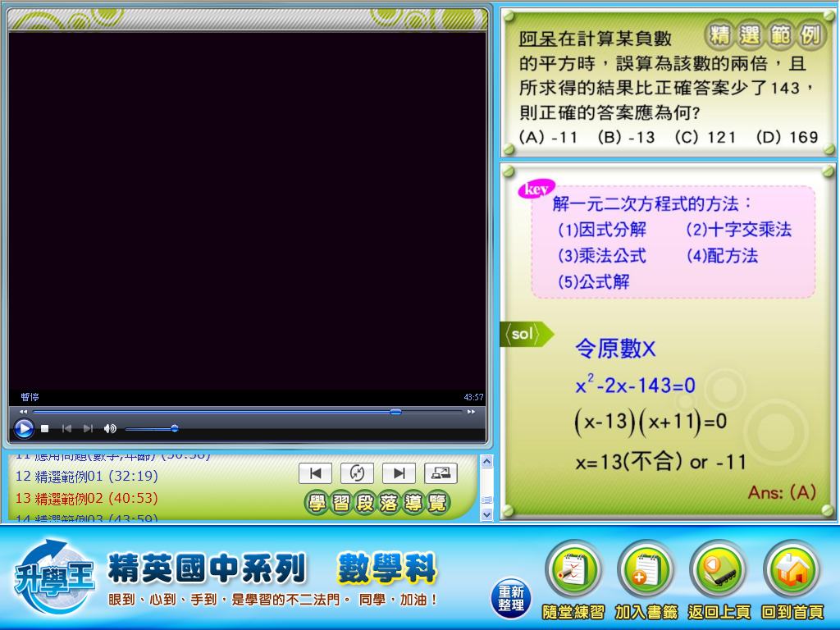Click the replay segment circular arrows button
The image size is (840, 630).
tap(357, 473)
